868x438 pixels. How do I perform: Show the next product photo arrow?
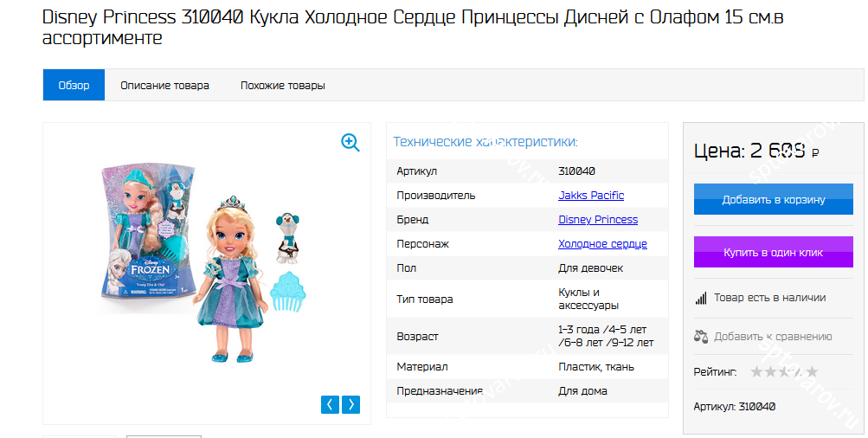(x=351, y=405)
